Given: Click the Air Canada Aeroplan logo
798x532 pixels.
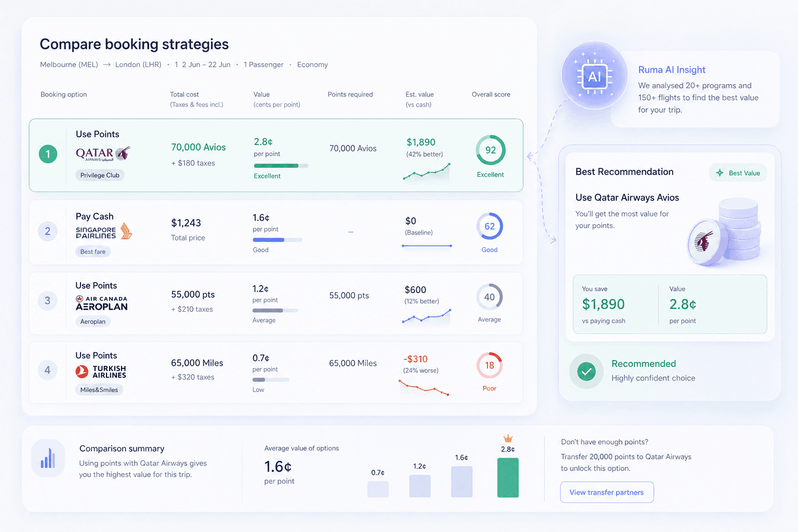Looking at the screenshot, I should [x=102, y=303].
